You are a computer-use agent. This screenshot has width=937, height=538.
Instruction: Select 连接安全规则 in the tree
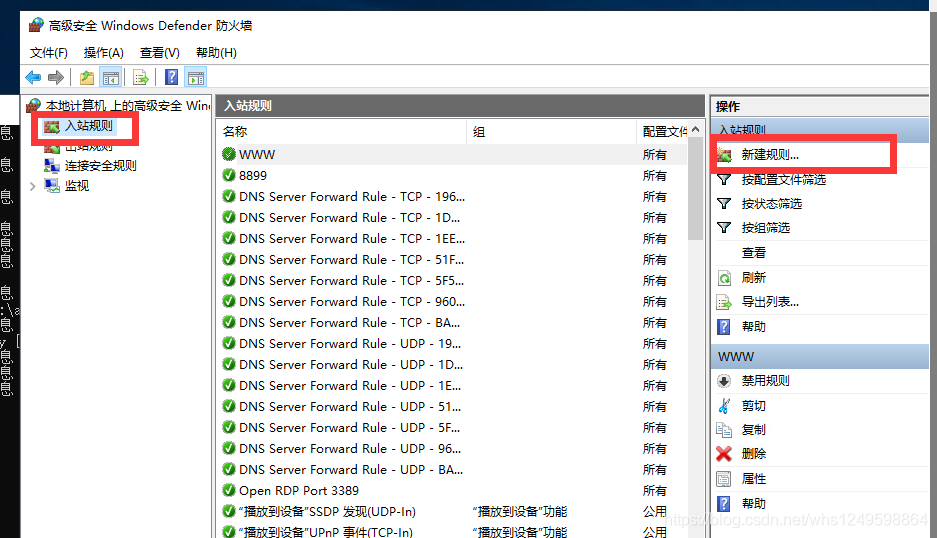[x=100, y=166]
